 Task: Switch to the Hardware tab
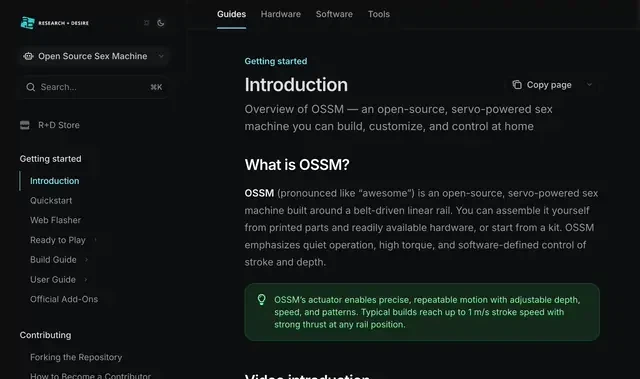(x=281, y=14)
